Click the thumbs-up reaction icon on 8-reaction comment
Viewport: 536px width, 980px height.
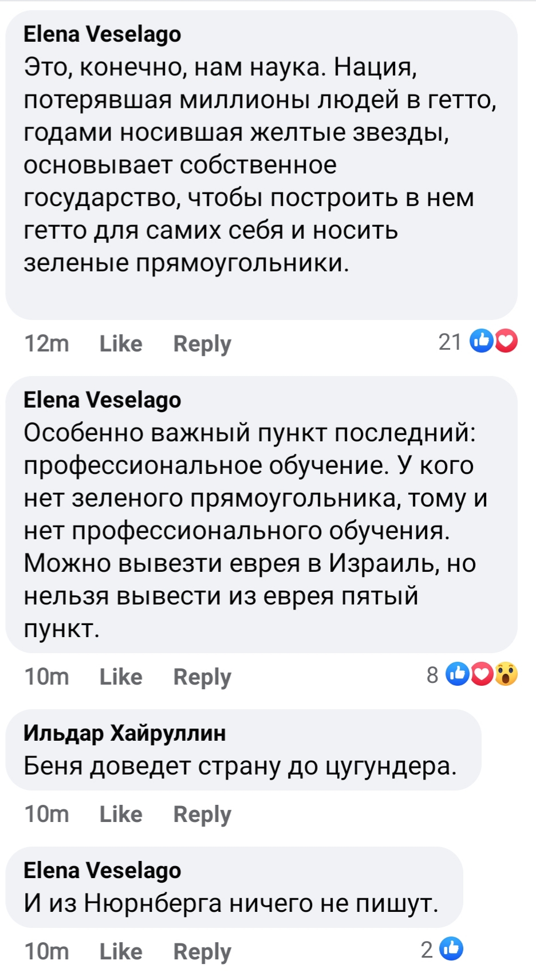click(x=457, y=674)
